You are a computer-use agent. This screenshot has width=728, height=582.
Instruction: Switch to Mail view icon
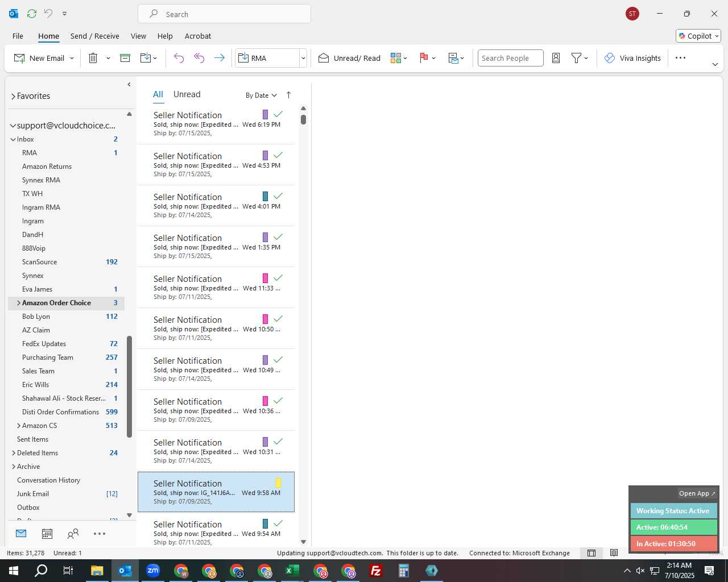[x=21, y=534]
